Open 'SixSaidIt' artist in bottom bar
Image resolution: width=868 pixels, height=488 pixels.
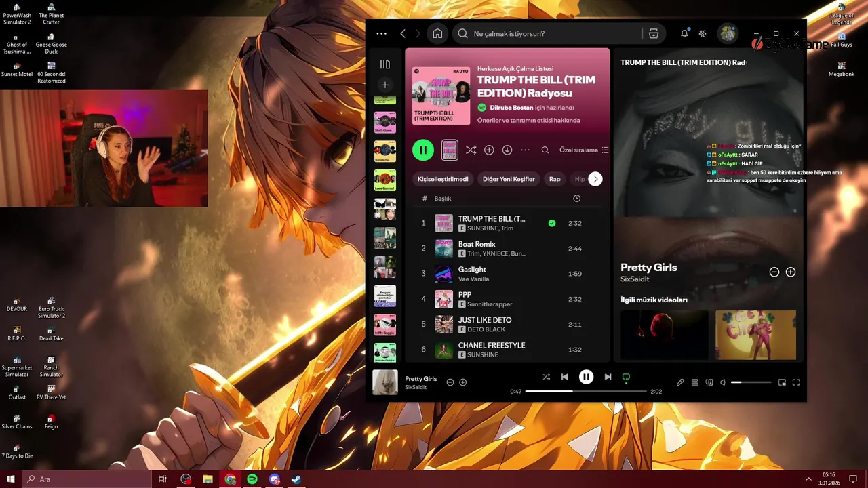pos(416,387)
